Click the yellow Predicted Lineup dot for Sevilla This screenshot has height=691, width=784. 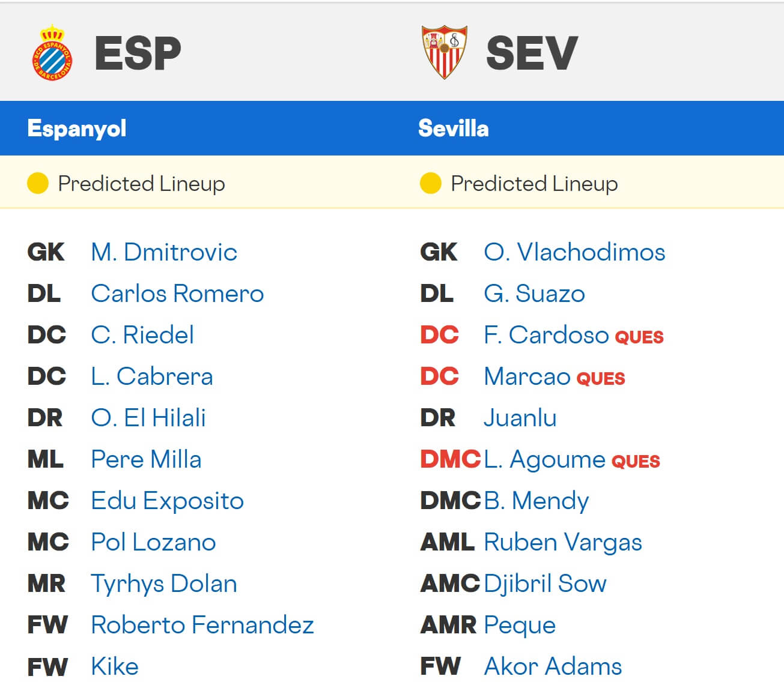point(430,183)
